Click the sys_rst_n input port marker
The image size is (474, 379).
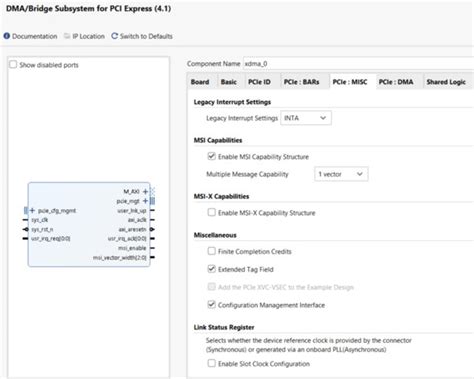(x=25, y=229)
